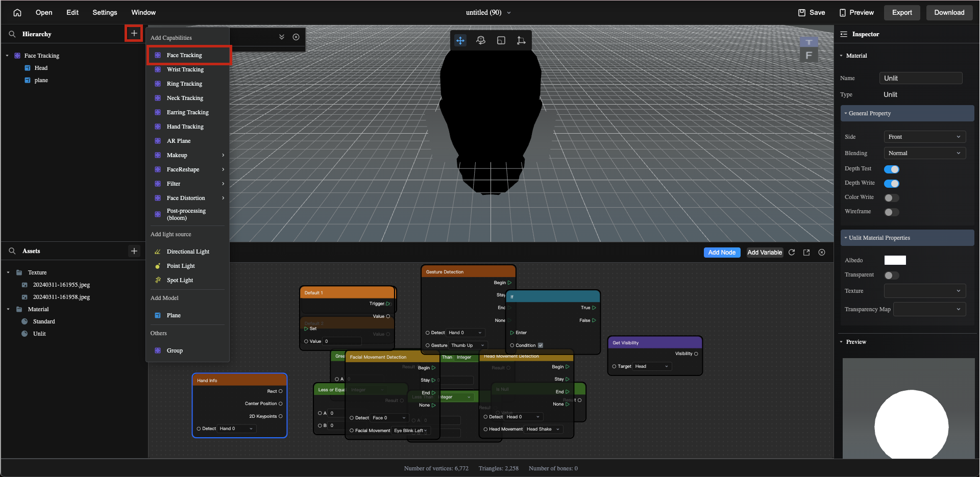Click the Inspector panel menu icon
980x477 pixels.
(x=844, y=34)
